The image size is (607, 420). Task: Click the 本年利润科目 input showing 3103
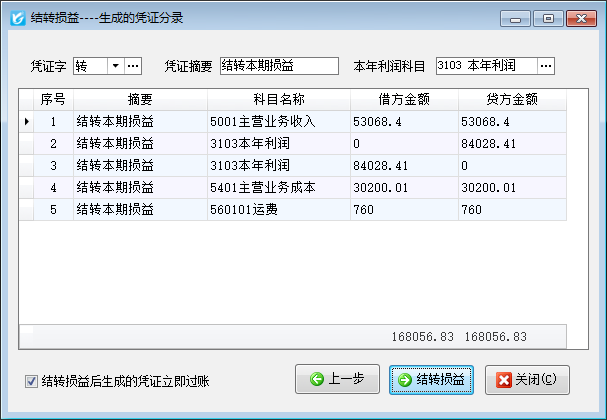point(485,66)
